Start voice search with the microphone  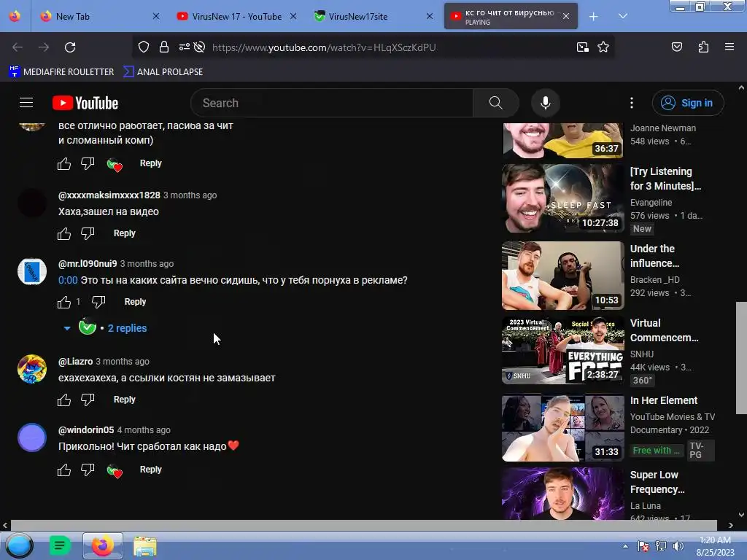tap(546, 103)
